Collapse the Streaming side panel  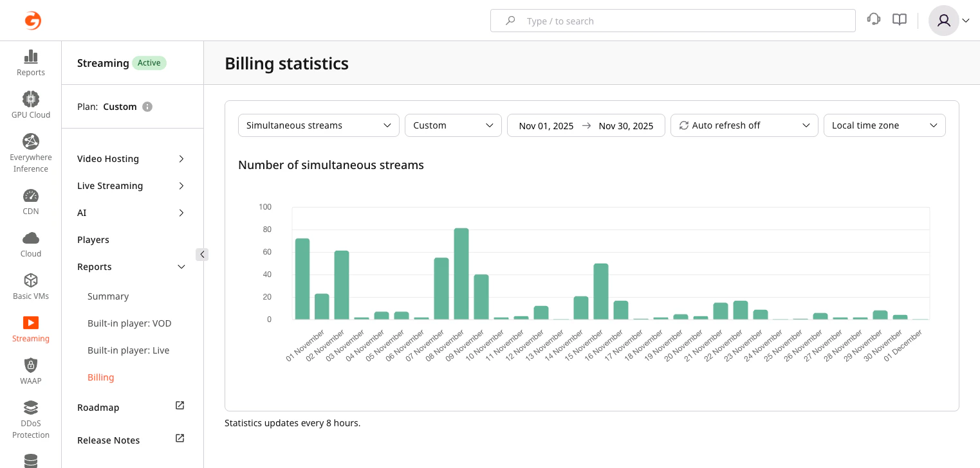202,255
